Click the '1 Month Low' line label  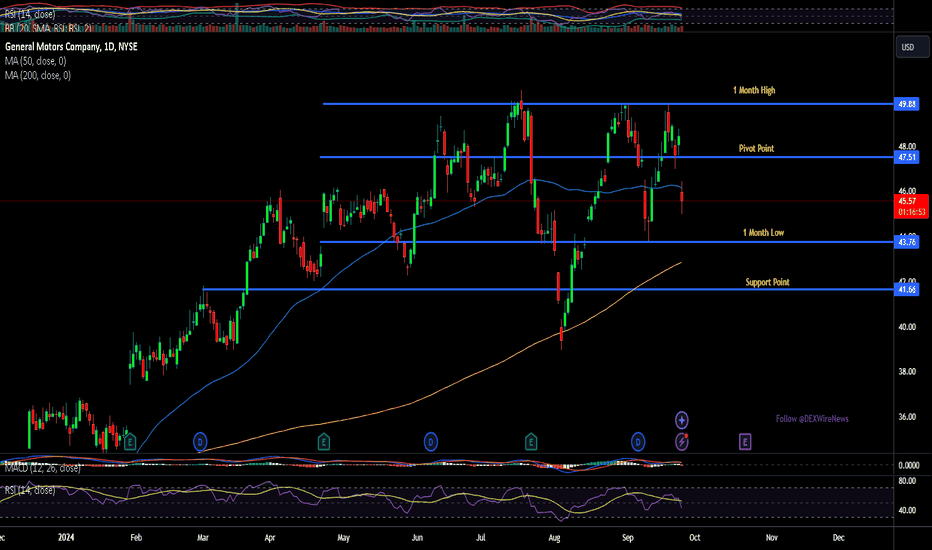coord(763,233)
